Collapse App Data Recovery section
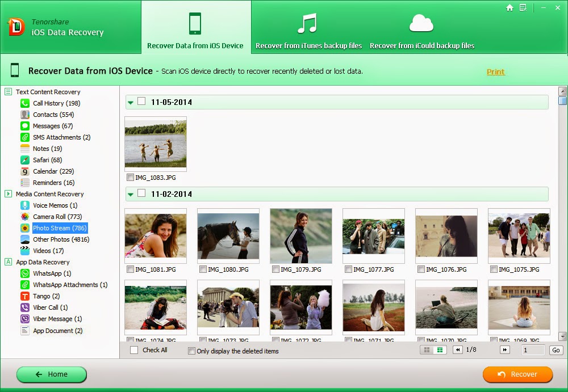Image resolution: width=568 pixels, height=392 pixels. tap(9, 262)
